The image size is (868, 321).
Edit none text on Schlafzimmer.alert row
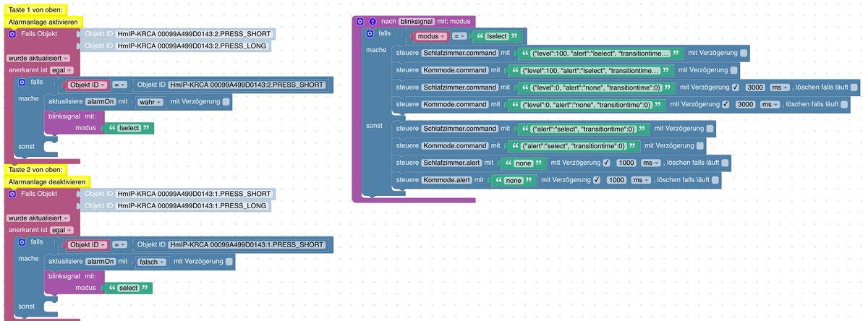click(x=523, y=163)
